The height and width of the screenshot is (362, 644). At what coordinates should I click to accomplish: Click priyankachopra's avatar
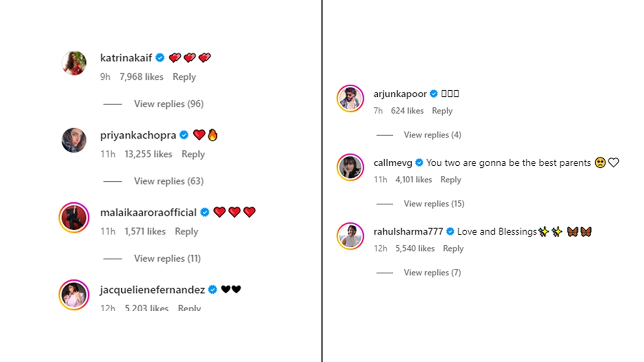click(74, 141)
